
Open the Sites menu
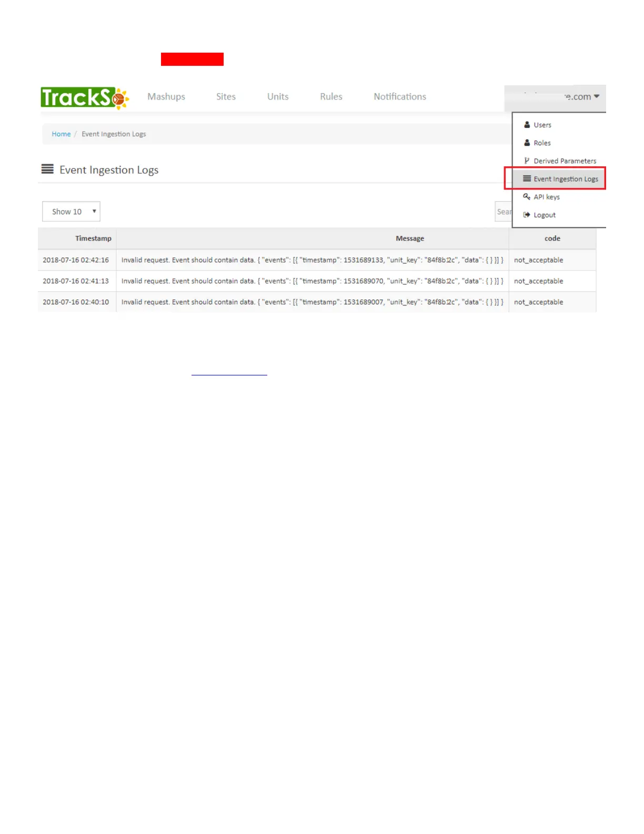[226, 97]
